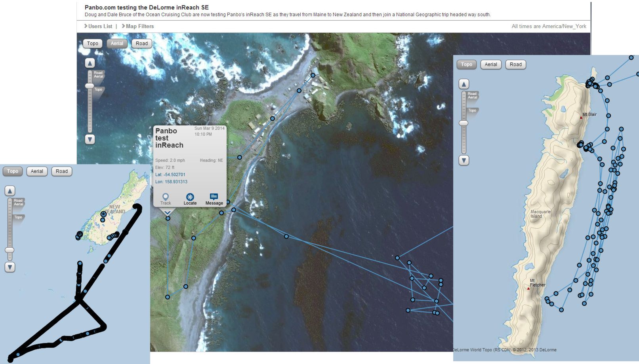
Task: Open the Users List expander
Action: (98, 26)
